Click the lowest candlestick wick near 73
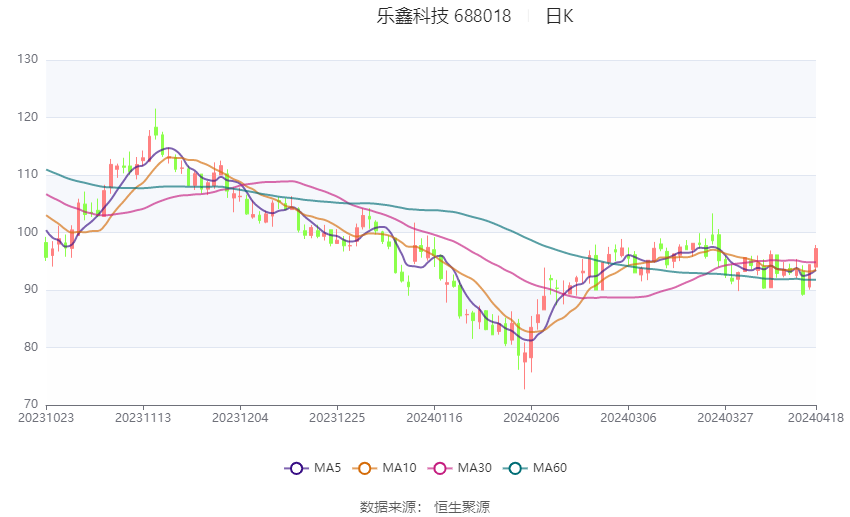The width and height of the screenshot is (850, 517). coord(524,364)
